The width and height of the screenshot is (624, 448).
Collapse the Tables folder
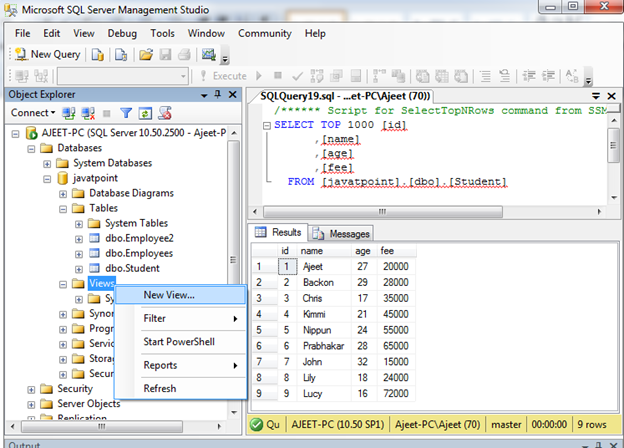point(63,209)
